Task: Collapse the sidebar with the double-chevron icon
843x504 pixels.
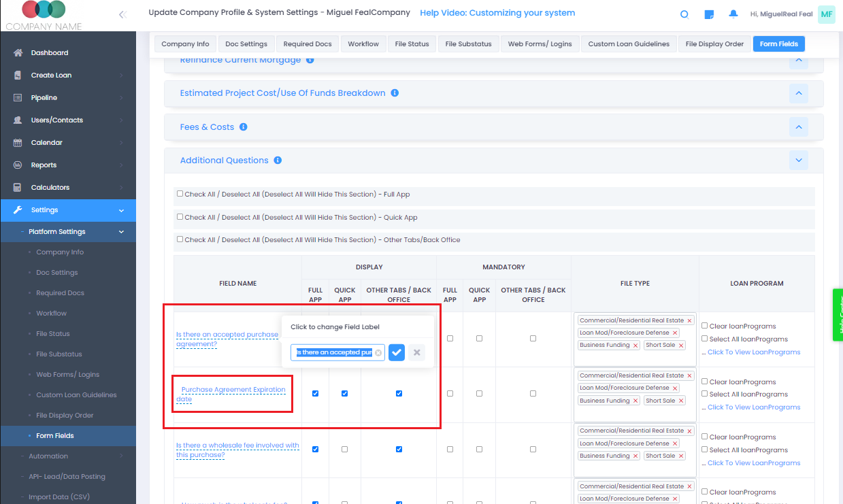Action: pyautogui.click(x=122, y=14)
